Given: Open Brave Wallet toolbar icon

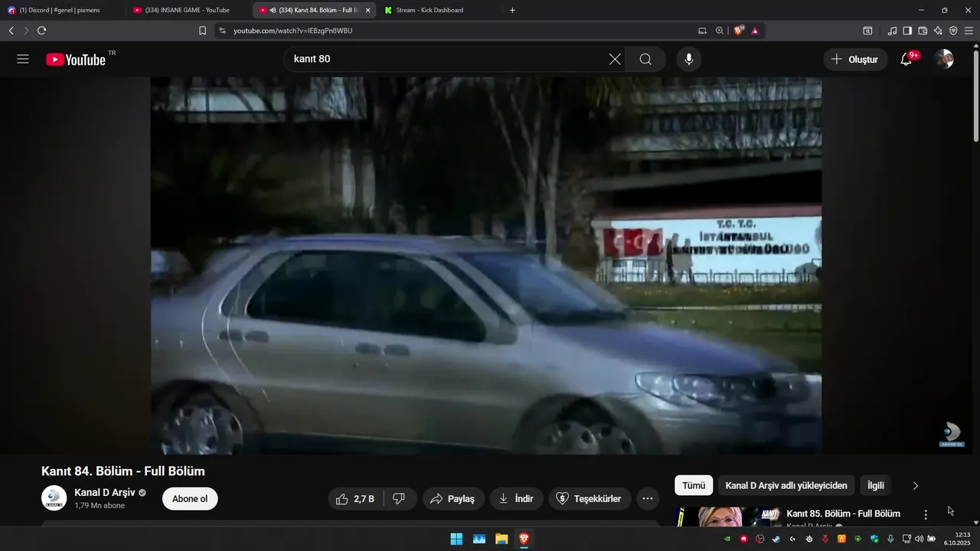Looking at the screenshot, I should click(923, 31).
